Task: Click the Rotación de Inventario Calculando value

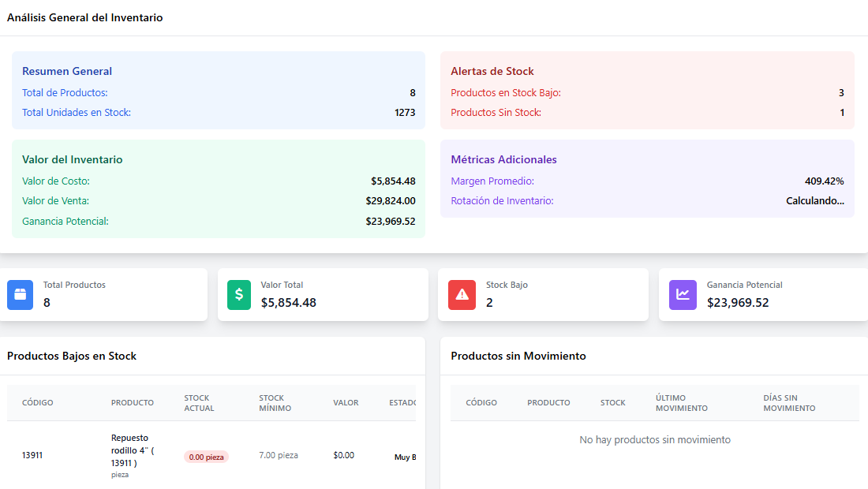Action: tap(814, 200)
